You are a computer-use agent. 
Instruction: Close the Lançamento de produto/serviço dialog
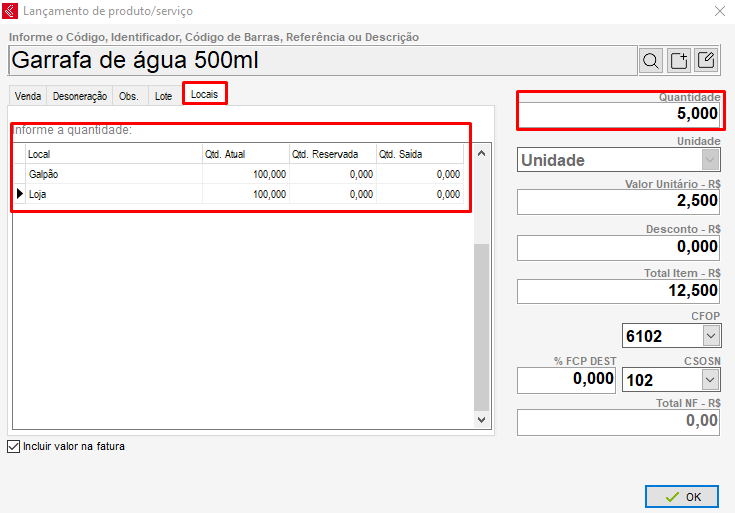pyautogui.click(x=719, y=11)
